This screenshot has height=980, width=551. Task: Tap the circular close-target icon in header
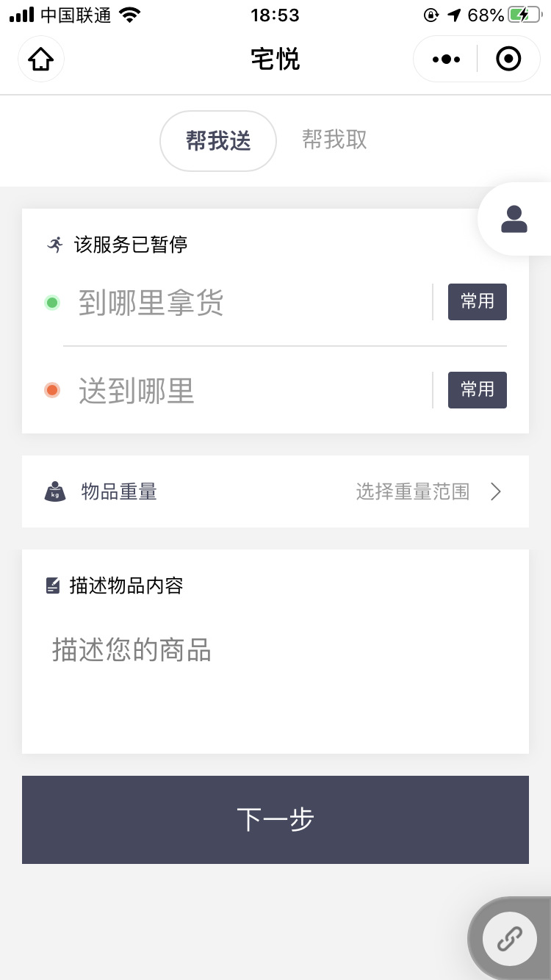pos(508,59)
